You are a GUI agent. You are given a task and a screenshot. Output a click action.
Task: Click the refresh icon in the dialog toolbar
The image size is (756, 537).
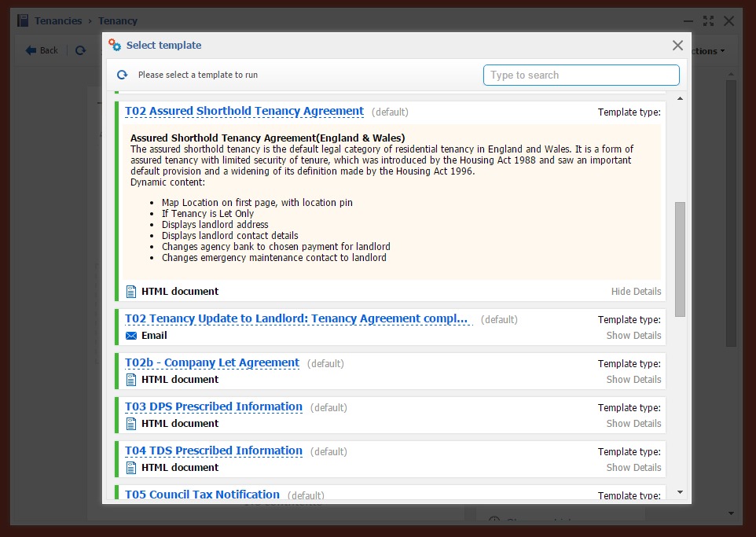pyautogui.click(x=122, y=75)
